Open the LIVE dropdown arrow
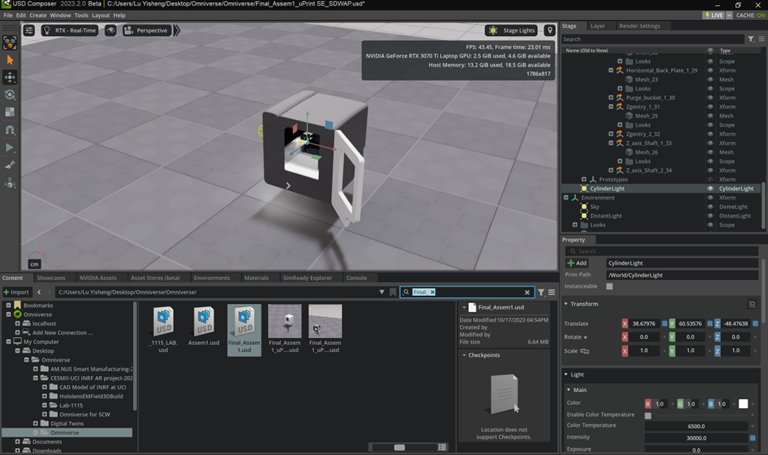Screen dimensions: 768x455 [x=729, y=15]
